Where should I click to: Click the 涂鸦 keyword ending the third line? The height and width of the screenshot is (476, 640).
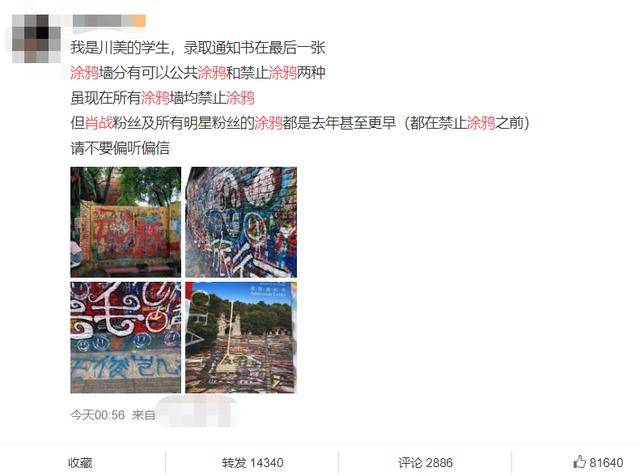point(240,98)
